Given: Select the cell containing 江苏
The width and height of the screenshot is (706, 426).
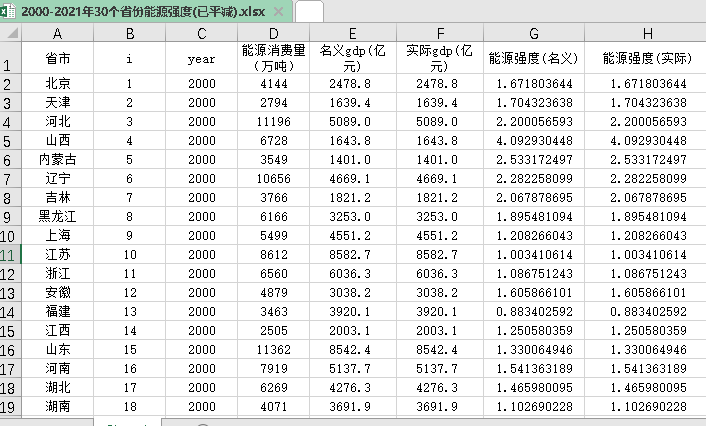Looking at the screenshot, I should click(58, 254).
